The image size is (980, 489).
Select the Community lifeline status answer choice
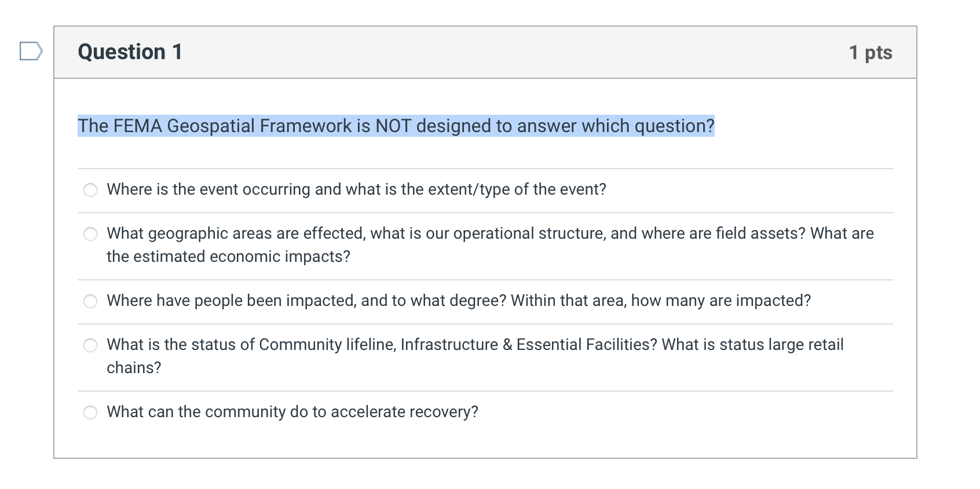pyautogui.click(x=90, y=345)
